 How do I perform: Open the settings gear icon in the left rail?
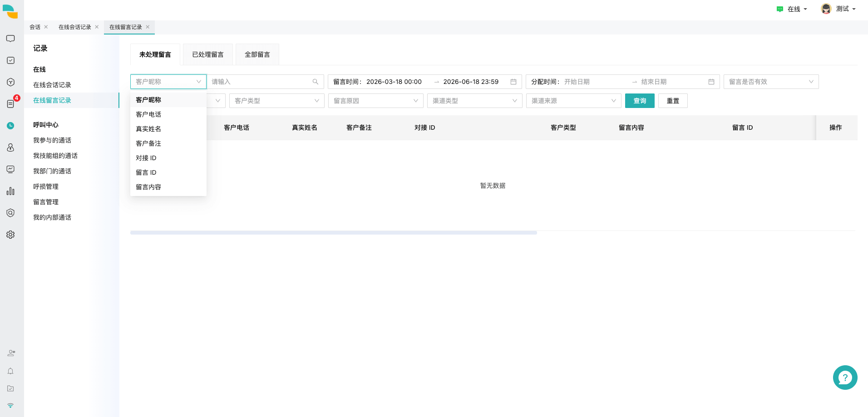pyautogui.click(x=10, y=235)
